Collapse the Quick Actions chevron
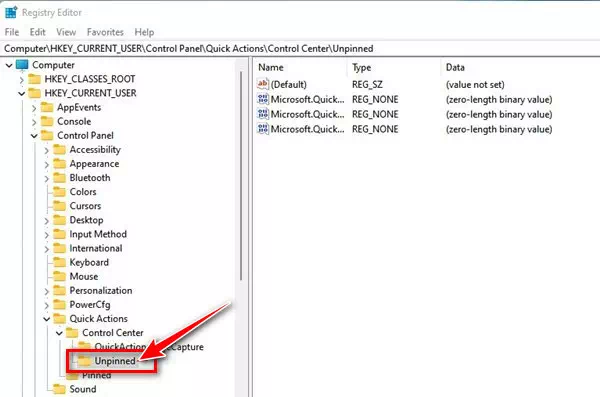This screenshot has height=397, width=600. 46,319
